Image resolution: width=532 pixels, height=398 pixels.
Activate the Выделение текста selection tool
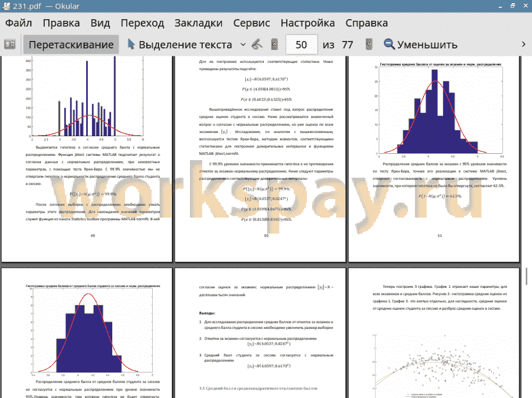coord(180,45)
